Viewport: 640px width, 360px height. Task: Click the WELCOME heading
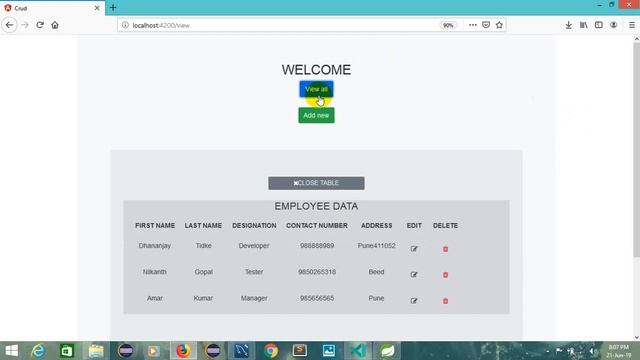pos(316,70)
